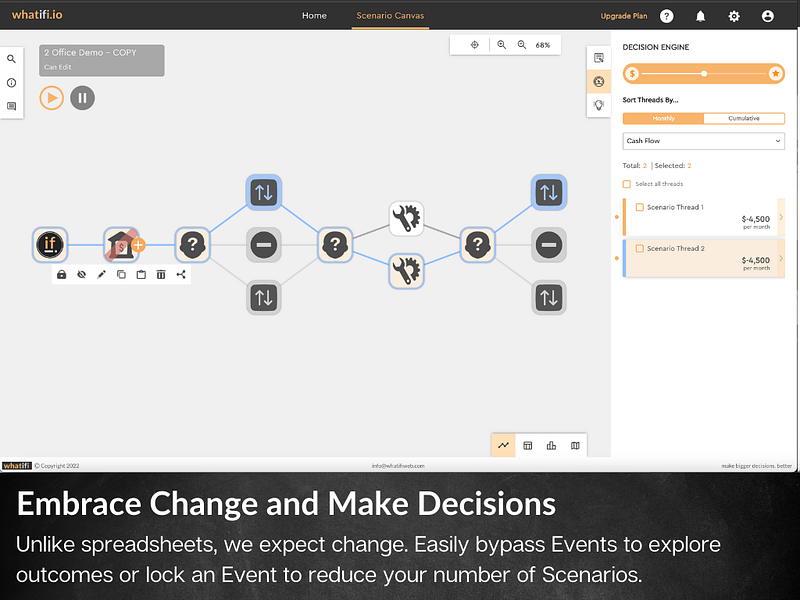Select the Decision Engine panel icon
The width and height of the screenshot is (800, 600).
[x=599, y=82]
